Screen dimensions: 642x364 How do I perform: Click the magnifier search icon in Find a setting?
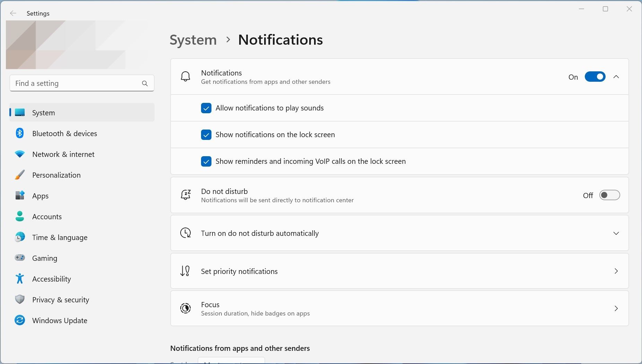coord(145,83)
